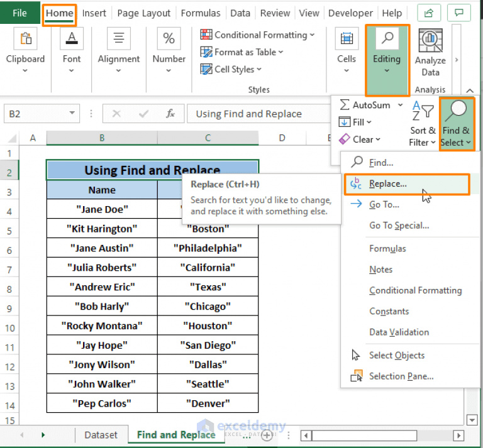The height and width of the screenshot is (448, 483).
Task: Open Format as Table dropdown
Action: 241,52
